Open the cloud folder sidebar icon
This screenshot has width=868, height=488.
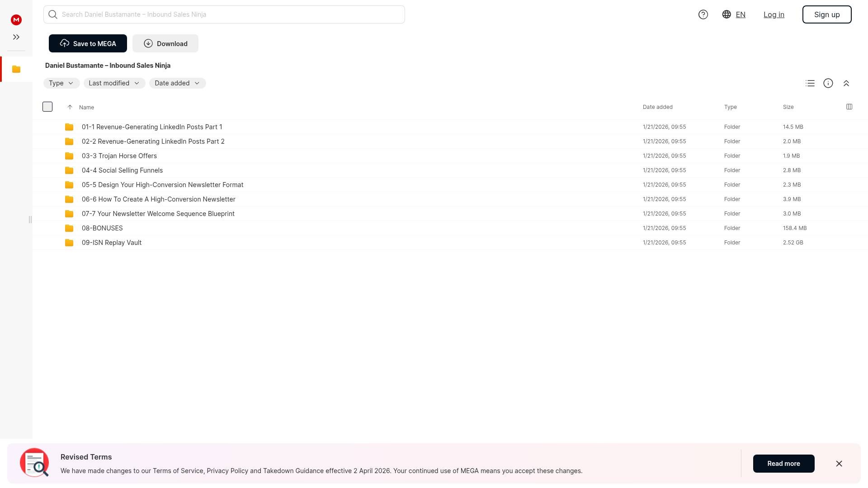coord(16,69)
